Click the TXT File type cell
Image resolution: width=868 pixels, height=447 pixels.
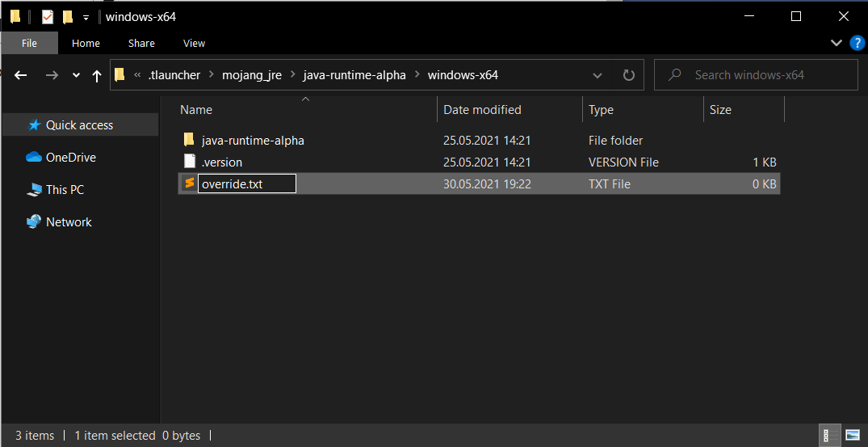click(x=610, y=184)
